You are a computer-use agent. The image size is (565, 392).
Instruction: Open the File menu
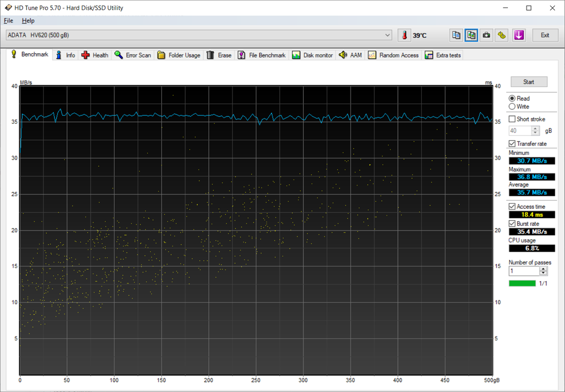pyautogui.click(x=8, y=21)
